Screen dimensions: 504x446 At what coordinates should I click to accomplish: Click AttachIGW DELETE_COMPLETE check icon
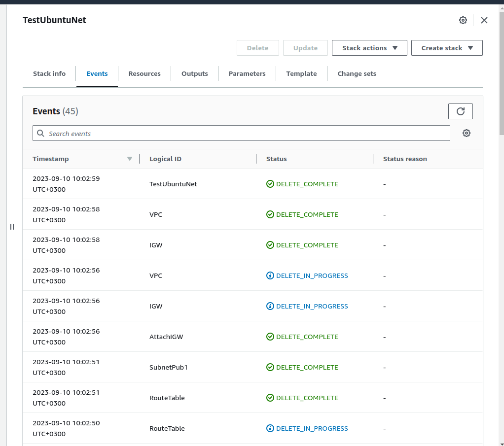[270, 337]
